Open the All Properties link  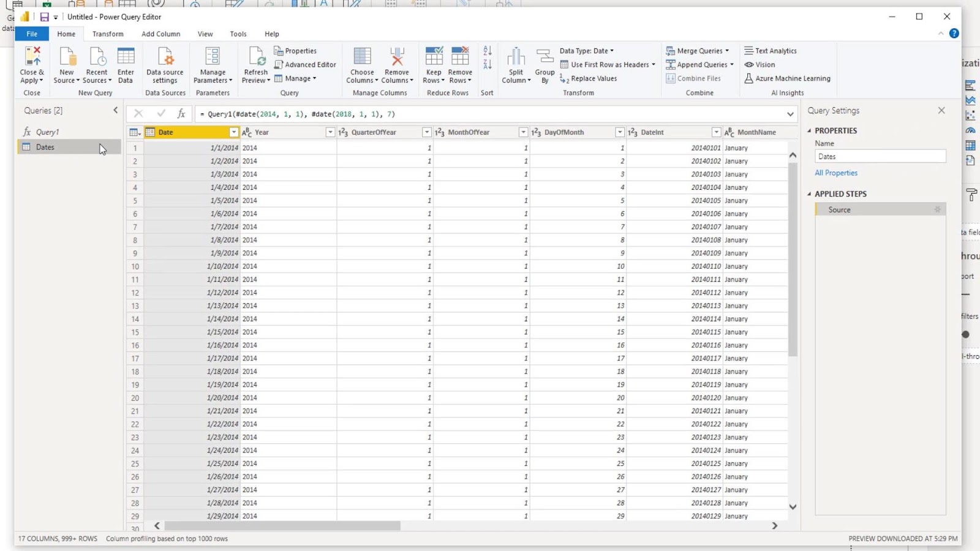coord(836,173)
